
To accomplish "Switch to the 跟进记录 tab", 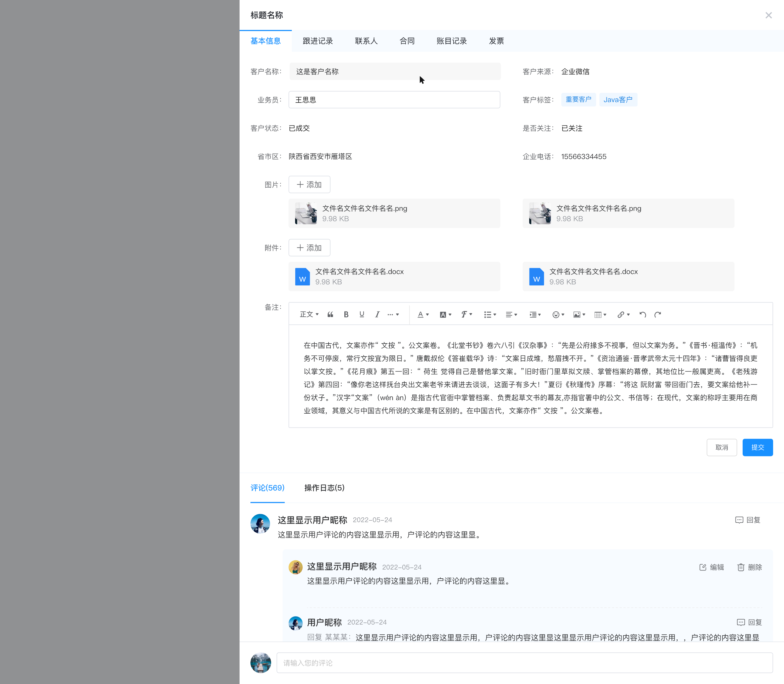I will (x=317, y=41).
